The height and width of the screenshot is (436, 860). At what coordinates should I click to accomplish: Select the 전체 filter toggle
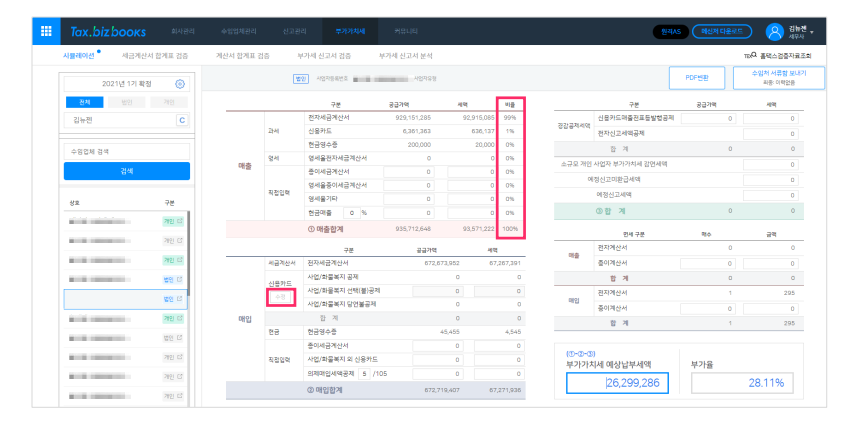(84, 102)
